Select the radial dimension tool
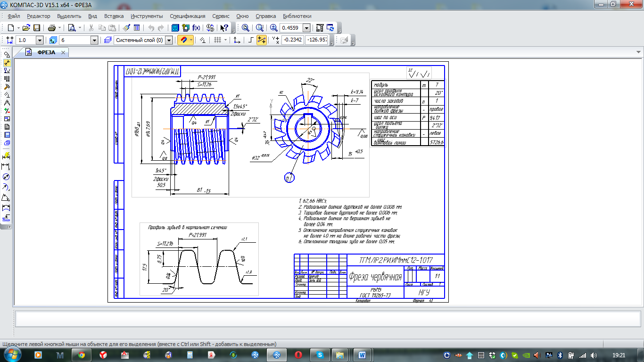Image resolution: width=644 pixels, height=362 pixels. coord(6,188)
